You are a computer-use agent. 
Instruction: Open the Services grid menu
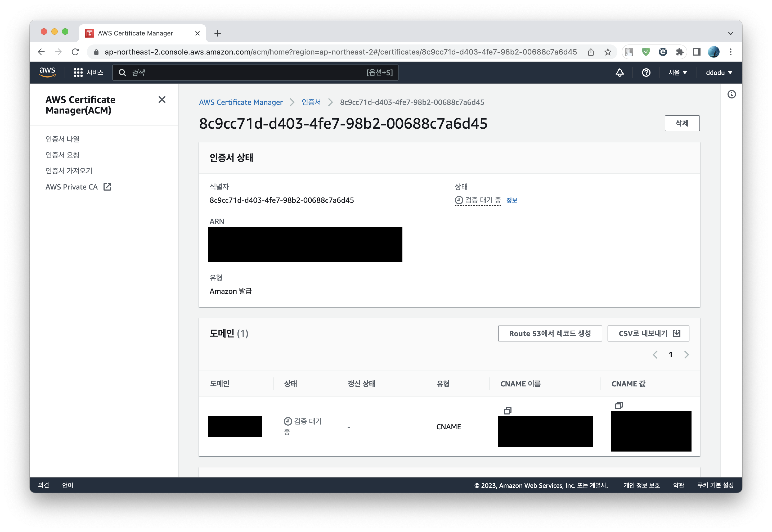[88, 72]
